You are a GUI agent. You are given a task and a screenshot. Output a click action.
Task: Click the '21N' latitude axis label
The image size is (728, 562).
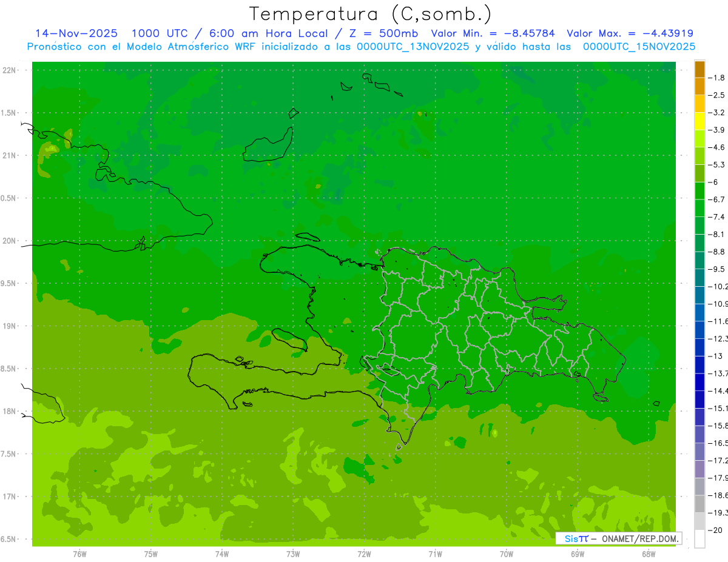[x=9, y=156]
